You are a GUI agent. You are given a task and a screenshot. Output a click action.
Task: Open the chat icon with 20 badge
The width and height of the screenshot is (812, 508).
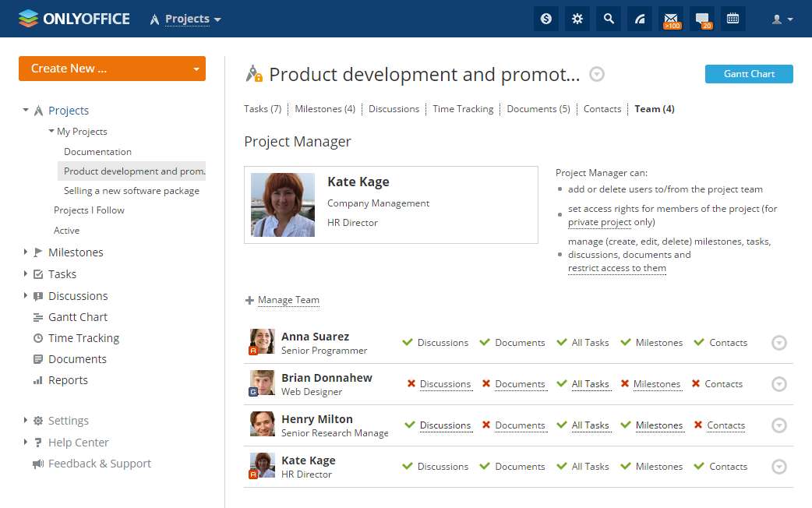(x=702, y=19)
